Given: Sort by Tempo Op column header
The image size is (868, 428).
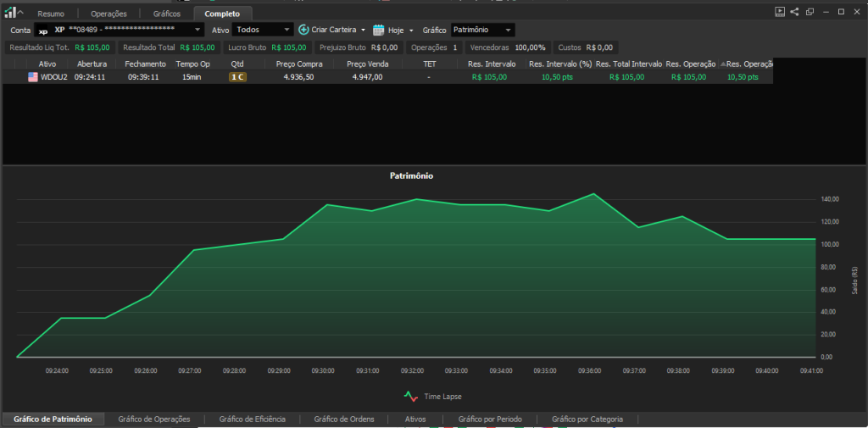Looking at the screenshot, I should pyautogui.click(x=193, y=64).
